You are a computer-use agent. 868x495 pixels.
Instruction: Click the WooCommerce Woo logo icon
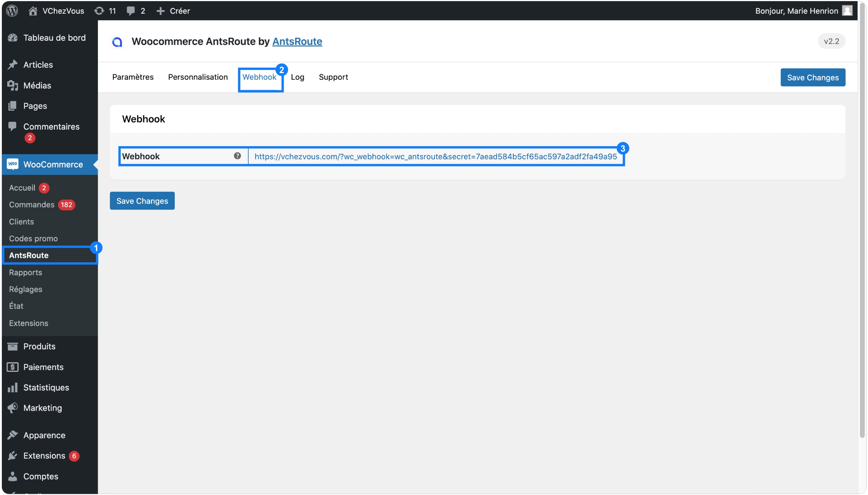[x=13, y=164]
